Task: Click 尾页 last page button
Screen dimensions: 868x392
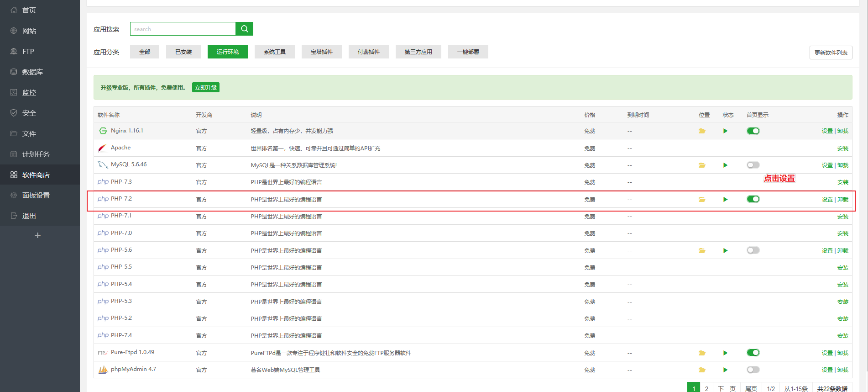Action: 751,388
